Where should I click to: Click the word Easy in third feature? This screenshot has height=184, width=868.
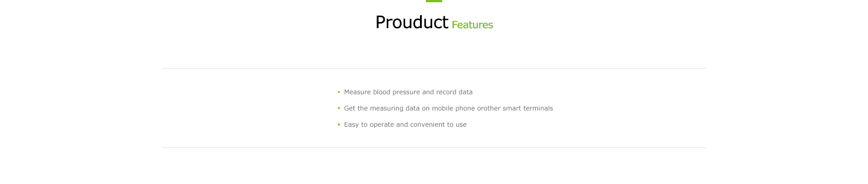click(x=351, y=124)
